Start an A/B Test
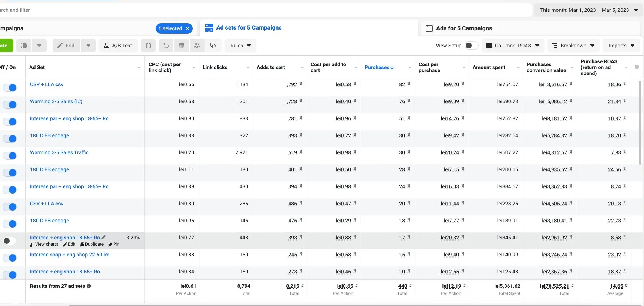The height and width of the screenshot is (306, 644). point(118,46)
